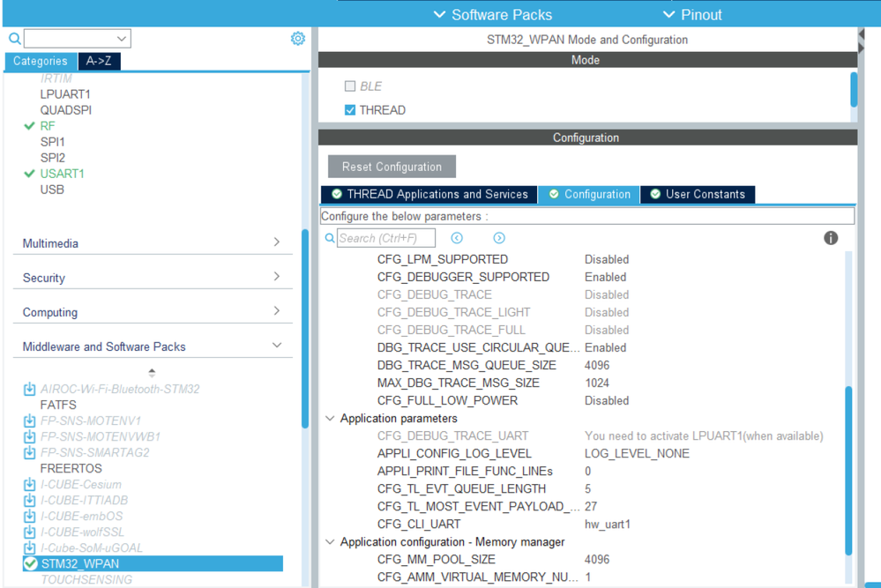Select SPI2 in the peripheral list
881x588 pixels.
coord(52,158)
